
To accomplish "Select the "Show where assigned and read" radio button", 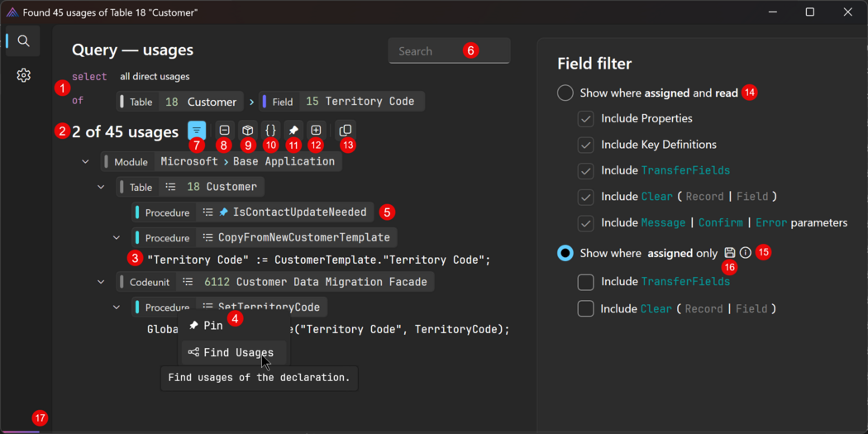I will click(x=565, y=93).
